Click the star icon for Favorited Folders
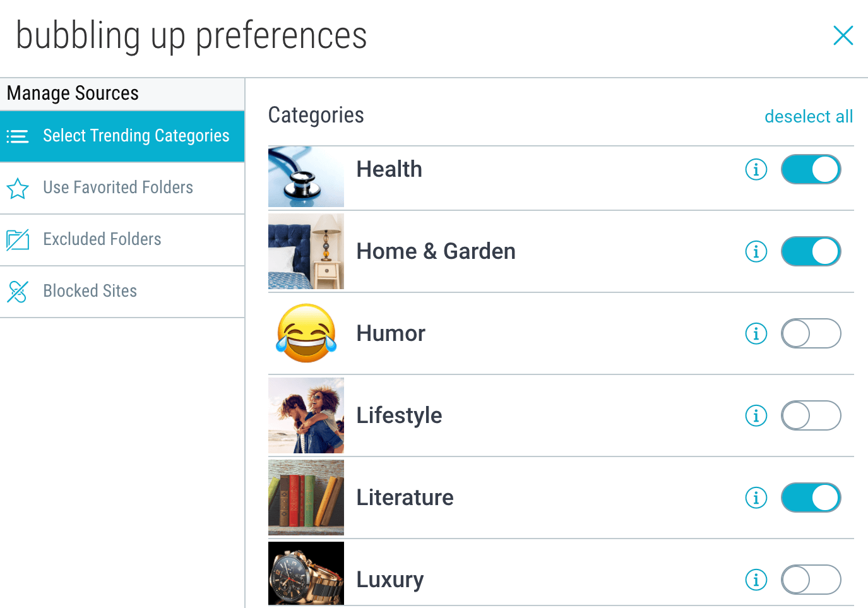The width and height of the screenshot is (868, 608). click(18, 188)
